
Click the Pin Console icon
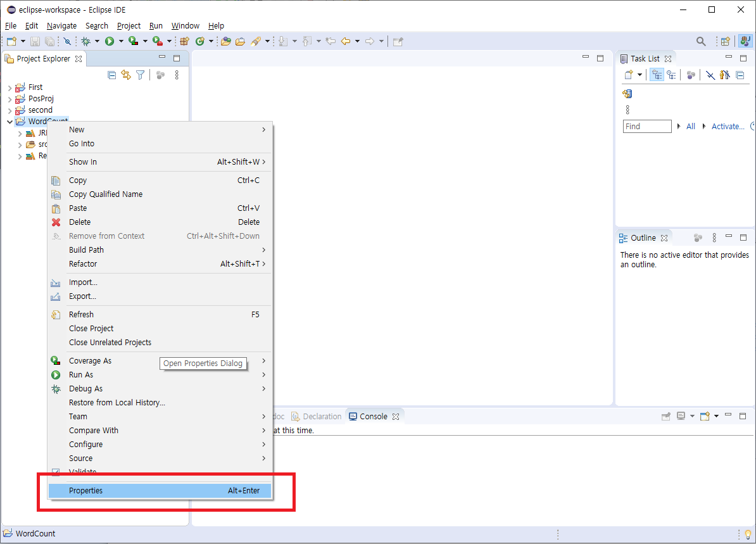[666, 416]
